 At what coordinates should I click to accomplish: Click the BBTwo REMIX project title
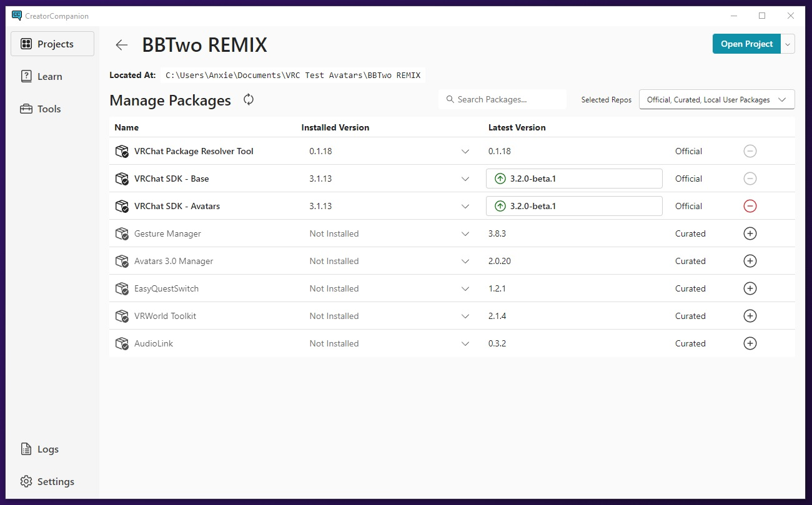pos(205,45)
